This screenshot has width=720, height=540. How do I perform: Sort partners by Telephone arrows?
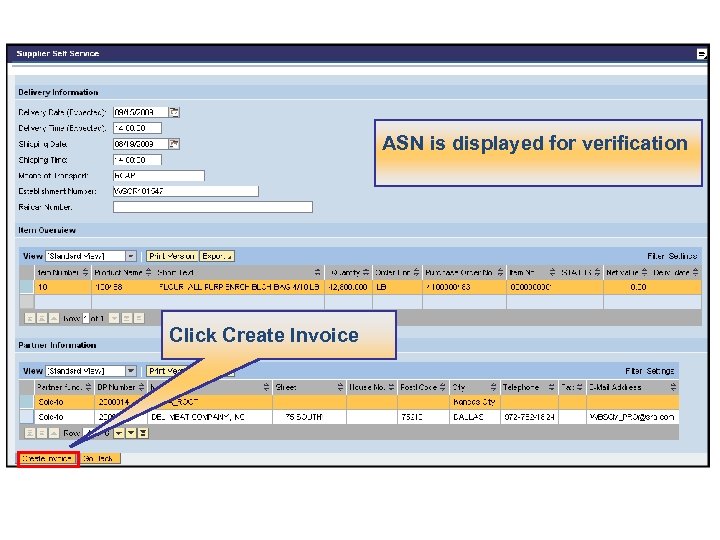pos(551,387)
